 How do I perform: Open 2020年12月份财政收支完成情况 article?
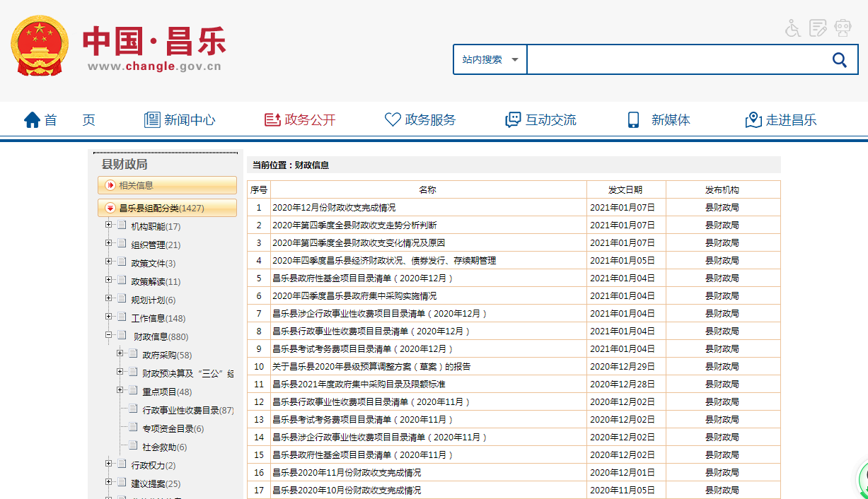[x=334, y=208]
